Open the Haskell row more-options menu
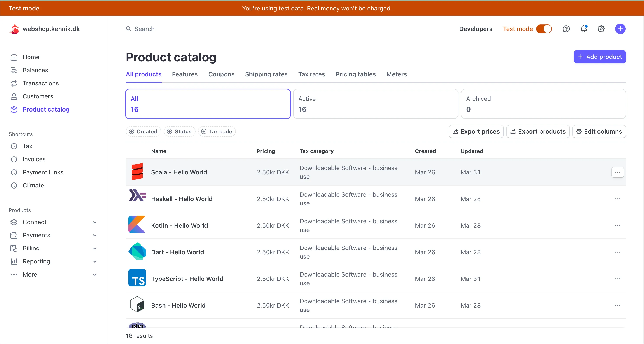Image resolution: width=644 pixels, height=344 pixels. coord(618,199)
